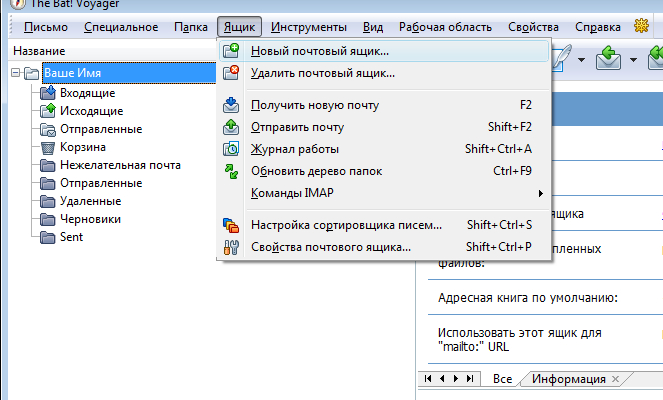Open the Свойства menu
Image resolution: width=663 pixels, height=400 pixels.
click(x=533, y=27)
